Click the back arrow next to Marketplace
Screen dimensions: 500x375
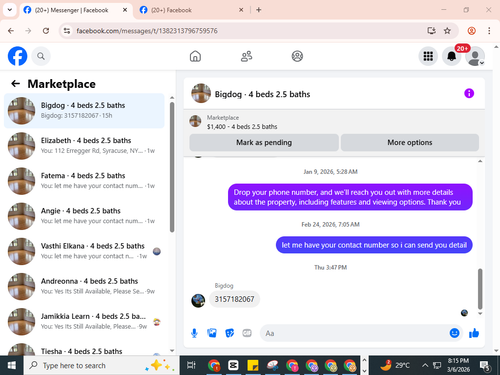click(16, 84)
